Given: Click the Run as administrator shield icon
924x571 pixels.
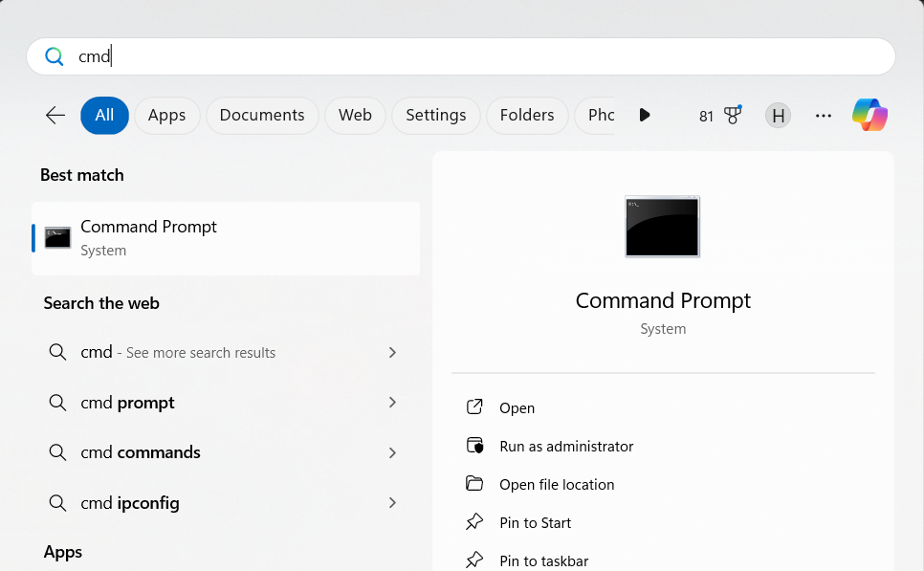Looking at the screenshot, I should (475, 446).
